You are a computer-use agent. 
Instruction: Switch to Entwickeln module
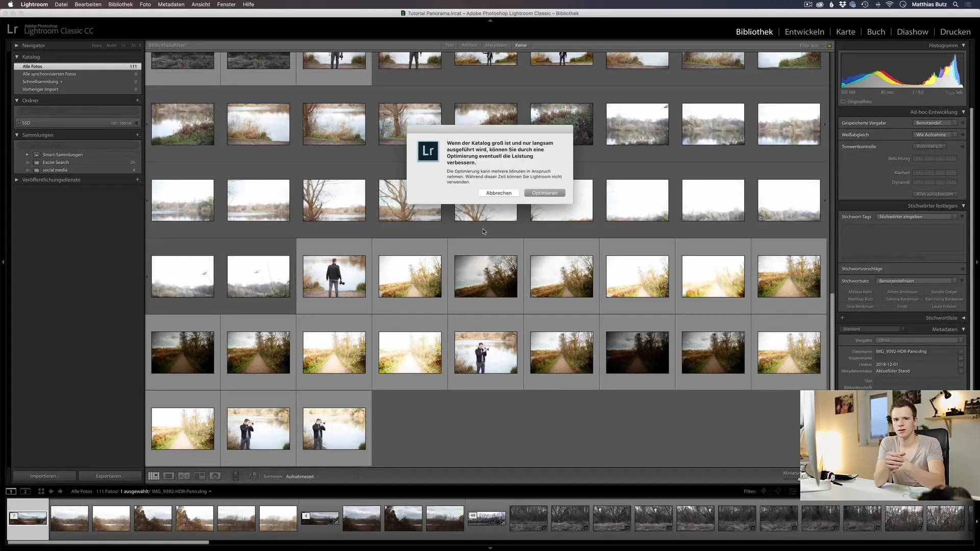pyautogui.click(x=804, y=32)
